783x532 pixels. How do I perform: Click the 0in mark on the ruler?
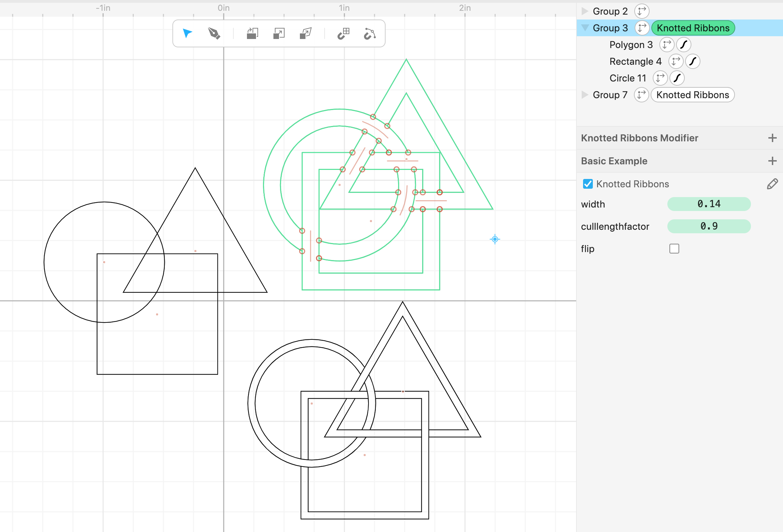[224, 8]
